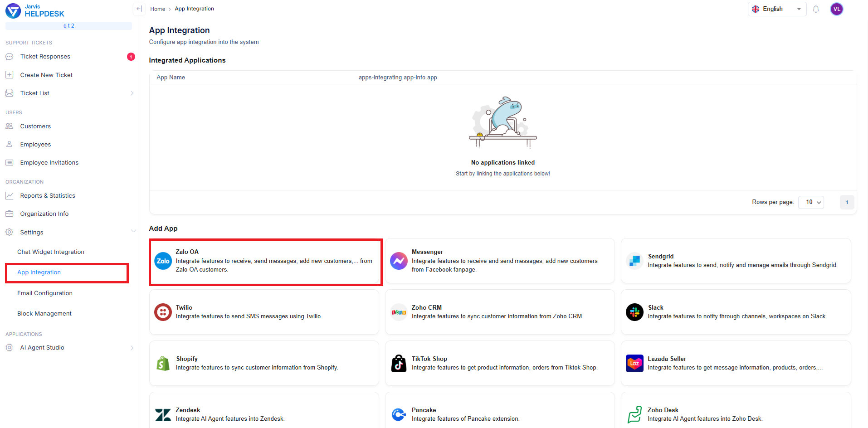Image resolution: width=868 pixels, height=428 pixels.
Task: Expand the AI Agent Studio chevron
Action: (x=132, y=347)
